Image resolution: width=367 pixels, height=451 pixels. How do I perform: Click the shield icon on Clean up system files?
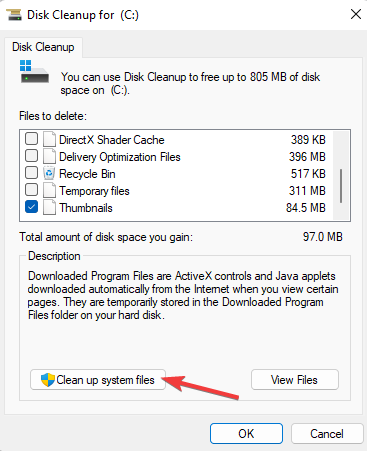(x=48, y=380)
